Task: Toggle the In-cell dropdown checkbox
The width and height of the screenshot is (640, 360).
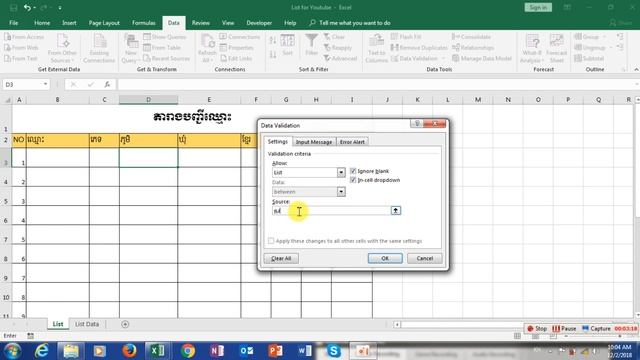Action: (353, 180)
